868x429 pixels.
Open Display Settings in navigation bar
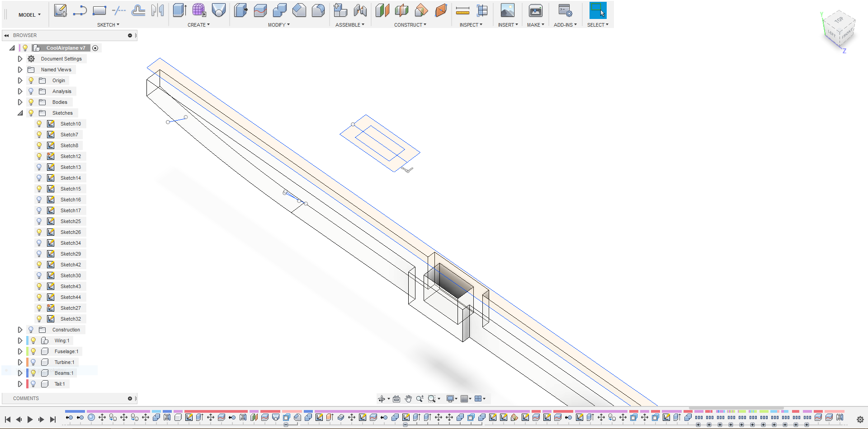pyautogui.click(x=450, y=399)
